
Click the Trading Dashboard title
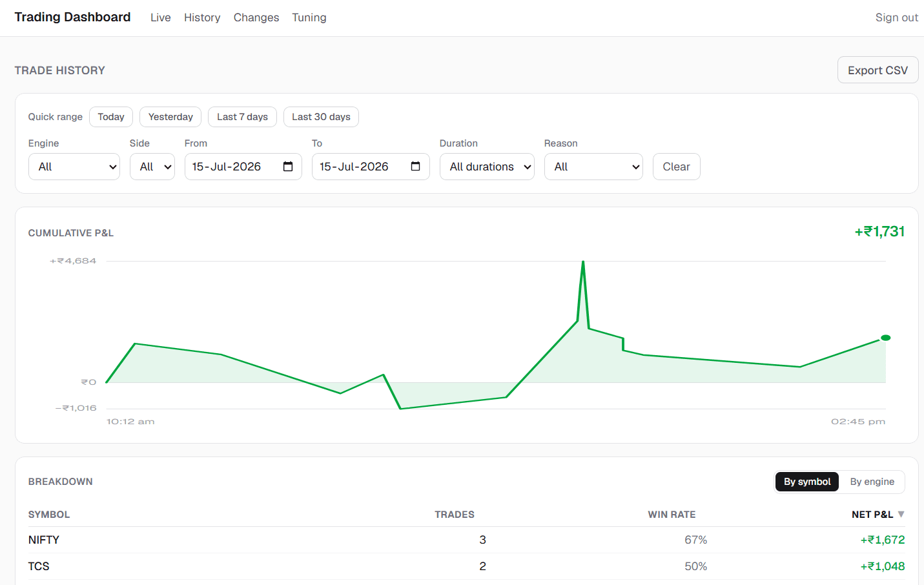[x=72, y=17]
